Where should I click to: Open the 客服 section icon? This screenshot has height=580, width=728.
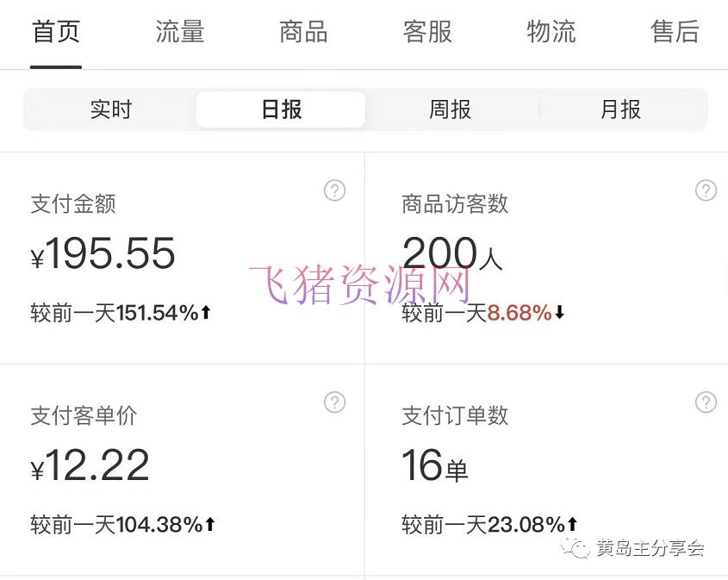point(426,32)
